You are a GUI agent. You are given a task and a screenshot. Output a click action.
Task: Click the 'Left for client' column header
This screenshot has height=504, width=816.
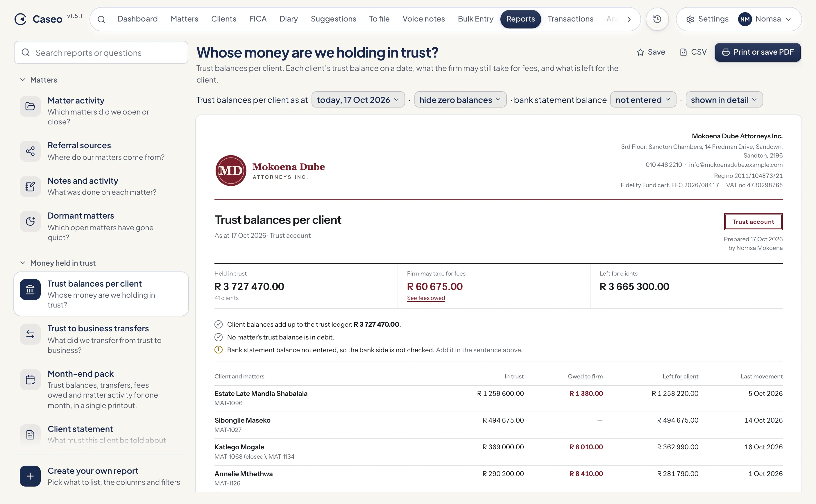click(x=680, y=376)
